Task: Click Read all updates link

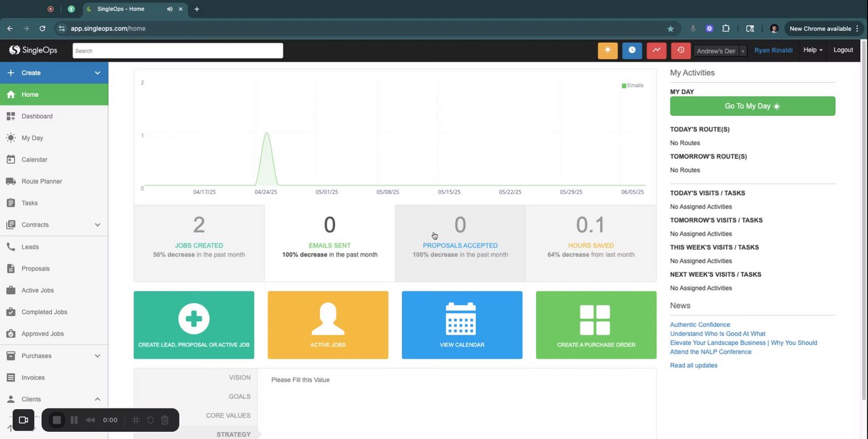Action: [x=694, y=366]
